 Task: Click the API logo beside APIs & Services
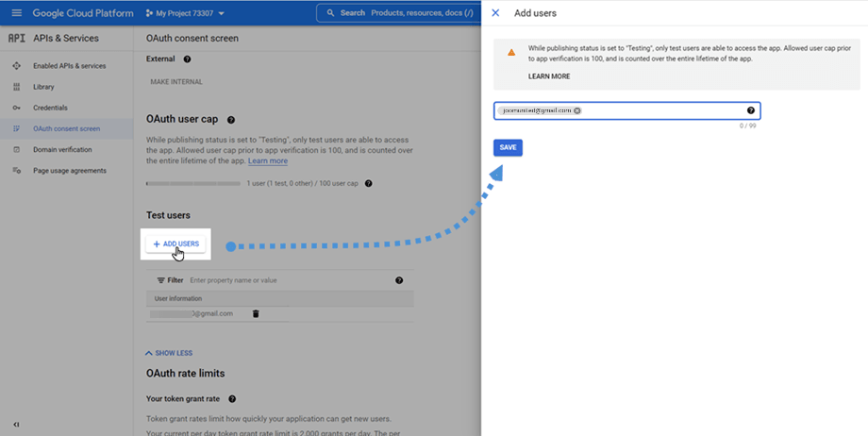click(x=17, y=39)
